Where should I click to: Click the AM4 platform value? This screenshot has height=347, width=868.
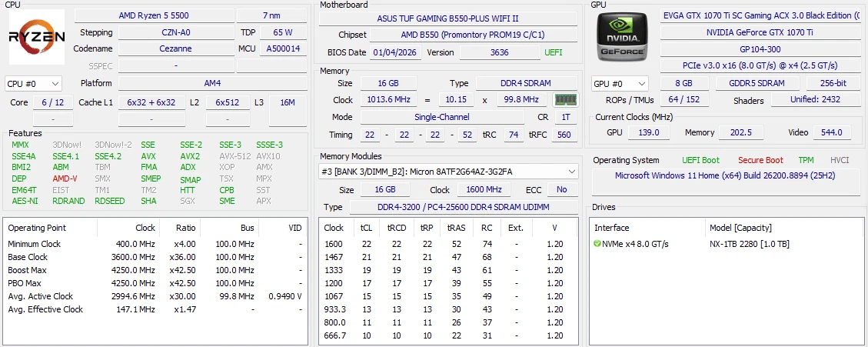coord(212,83)
